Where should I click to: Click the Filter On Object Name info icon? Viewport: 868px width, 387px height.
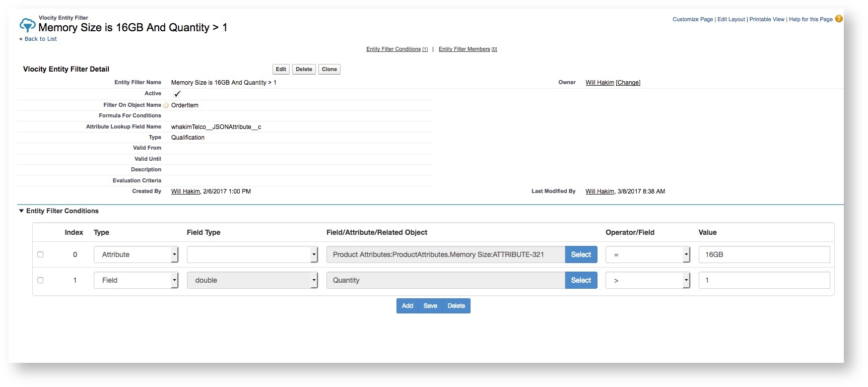click(166, 105)
